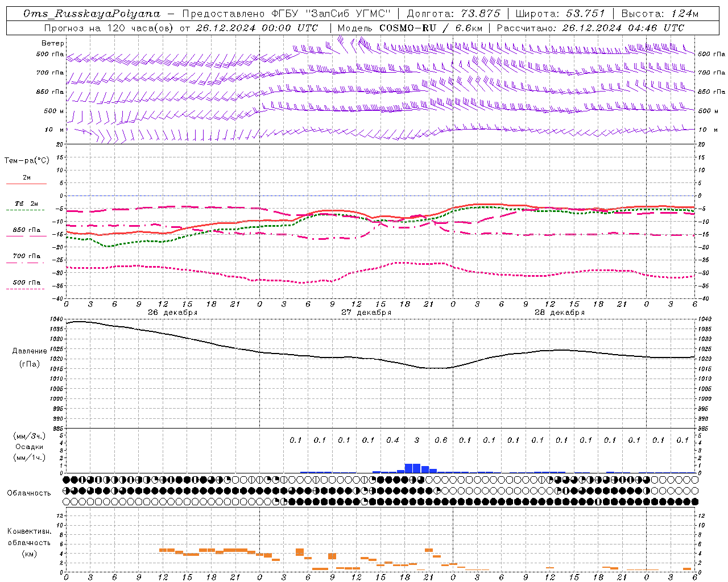Click the computed time 26.12.2024 04:46 UTC
This screenshot has height=582, width=728.
pos(623,28)
